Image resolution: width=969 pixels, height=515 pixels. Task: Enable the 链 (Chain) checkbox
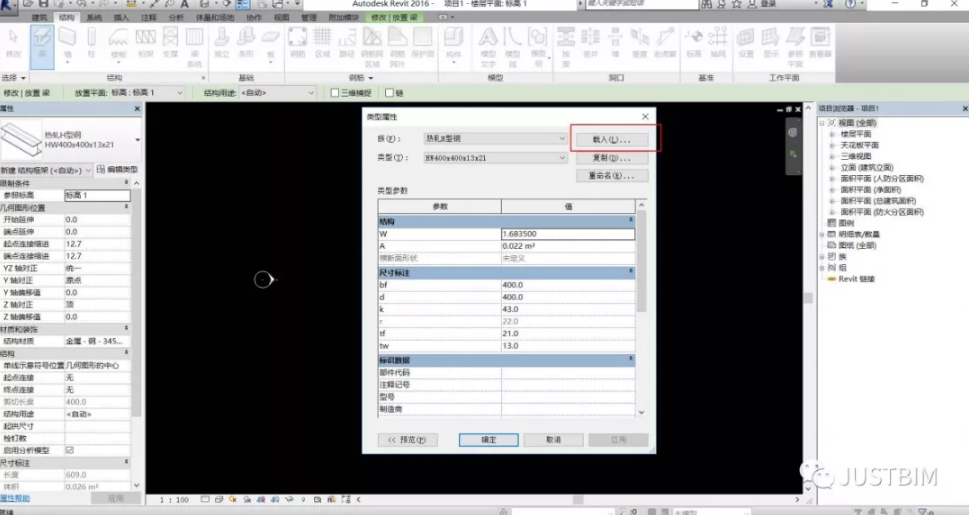389,93
